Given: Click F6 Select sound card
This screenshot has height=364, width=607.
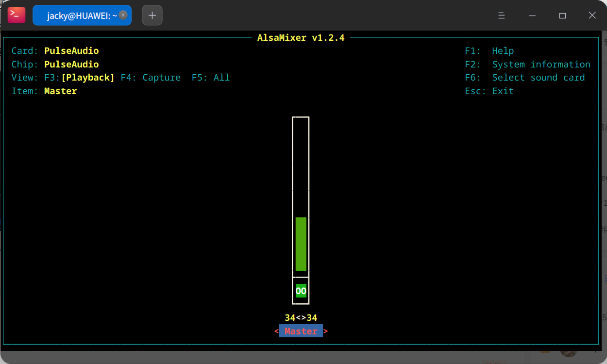Looking at the screenshot, I should tap(524, 78).
